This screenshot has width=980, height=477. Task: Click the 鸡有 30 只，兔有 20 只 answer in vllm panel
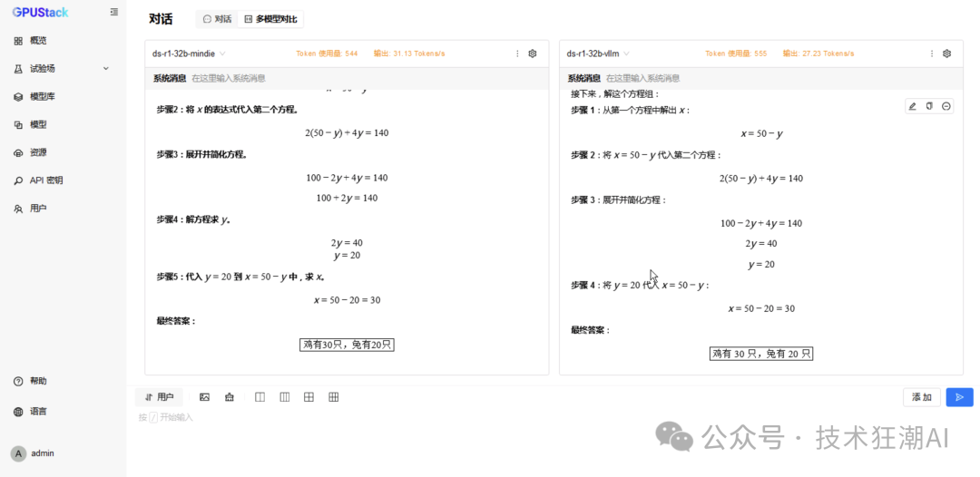761,354
